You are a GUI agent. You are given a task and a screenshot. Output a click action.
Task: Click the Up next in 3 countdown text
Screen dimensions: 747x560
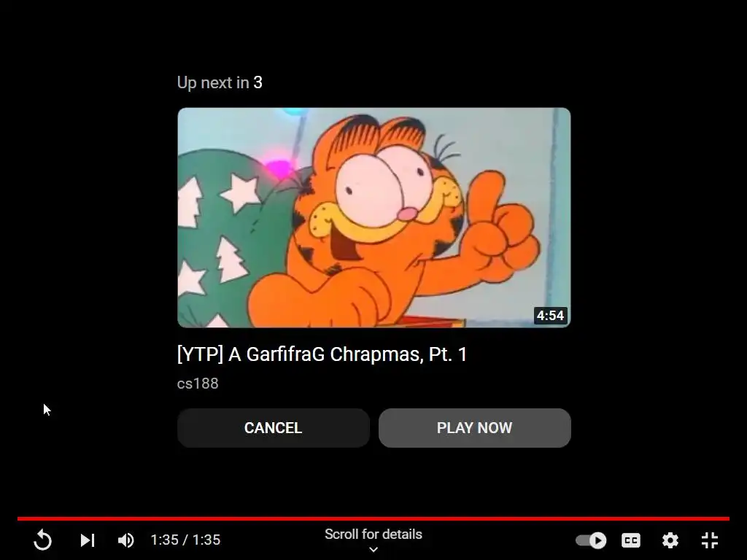point(220,82)
